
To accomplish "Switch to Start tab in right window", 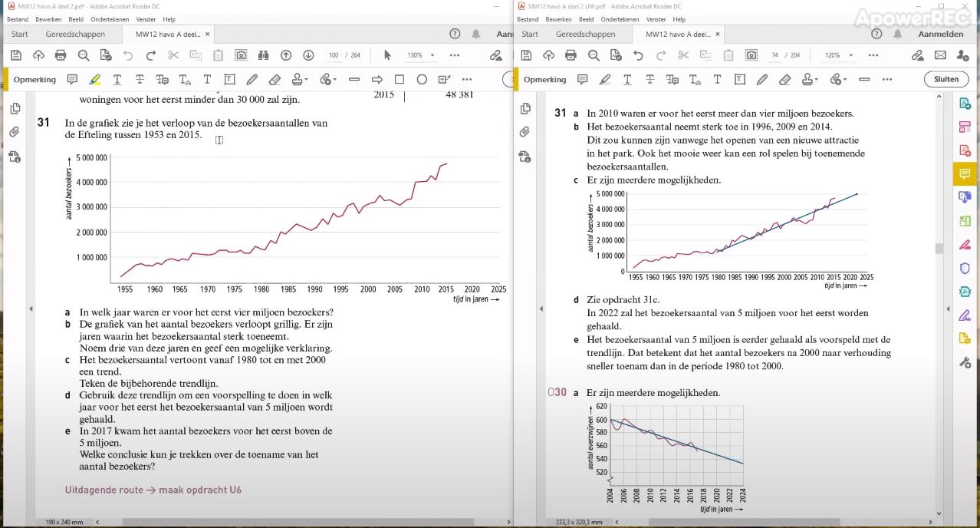I will point(530,34).
